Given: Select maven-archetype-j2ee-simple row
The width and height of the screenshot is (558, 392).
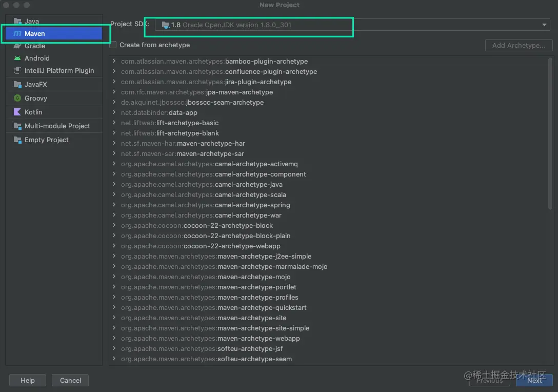Looking at the screenshot, I should [327, 256].
